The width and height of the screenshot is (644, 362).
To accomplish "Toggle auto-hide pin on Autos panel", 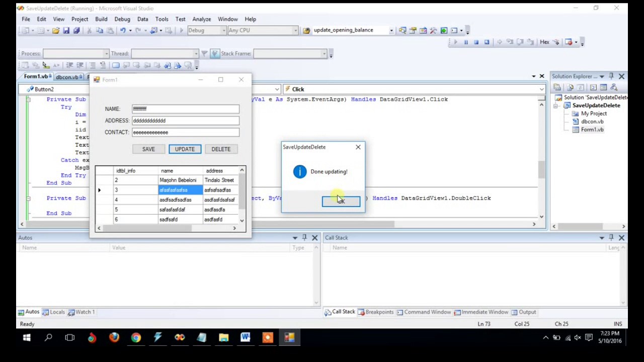I will [x=304, y=238].
